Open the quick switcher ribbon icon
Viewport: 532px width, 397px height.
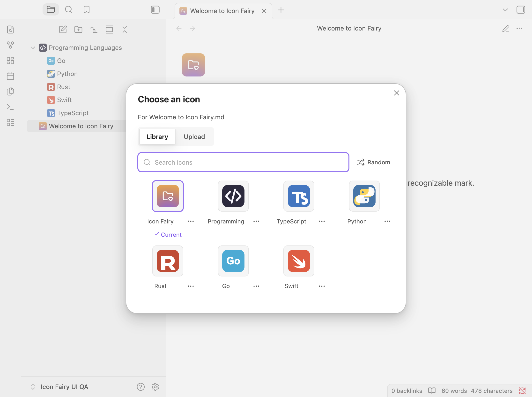pos(10,30)
